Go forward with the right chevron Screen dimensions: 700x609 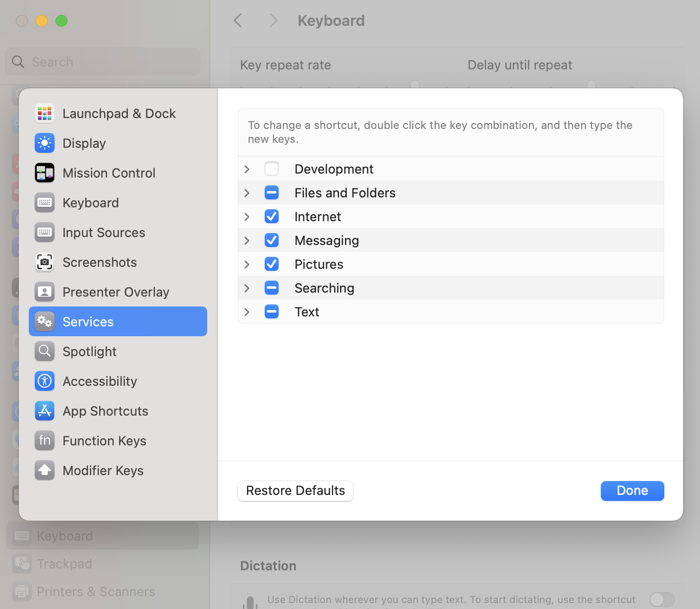[273, 20]
